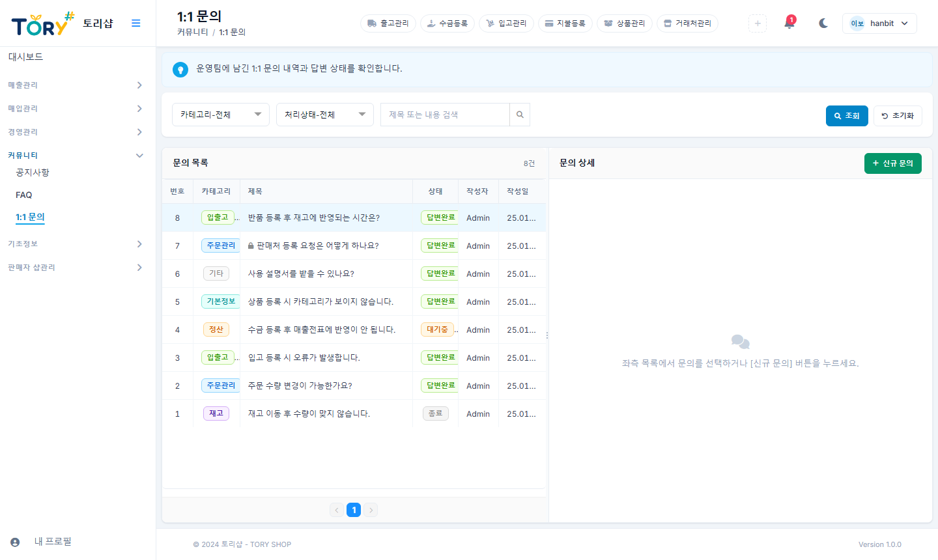Screen dimensions: 938x560
Task: Collapse the 커뮤니티 sidebar menu
Action: [x=75, y=156]
